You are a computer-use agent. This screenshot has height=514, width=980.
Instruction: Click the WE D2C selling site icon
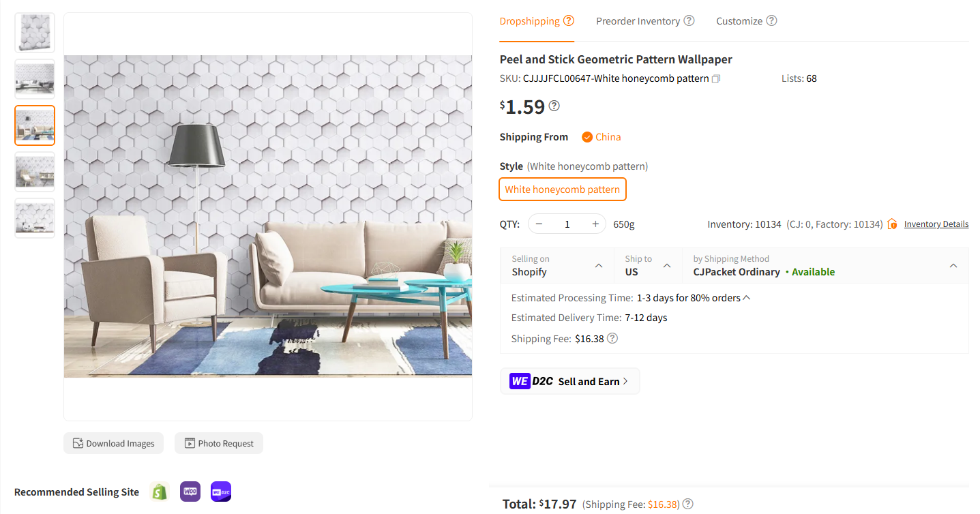click(221, 492)
